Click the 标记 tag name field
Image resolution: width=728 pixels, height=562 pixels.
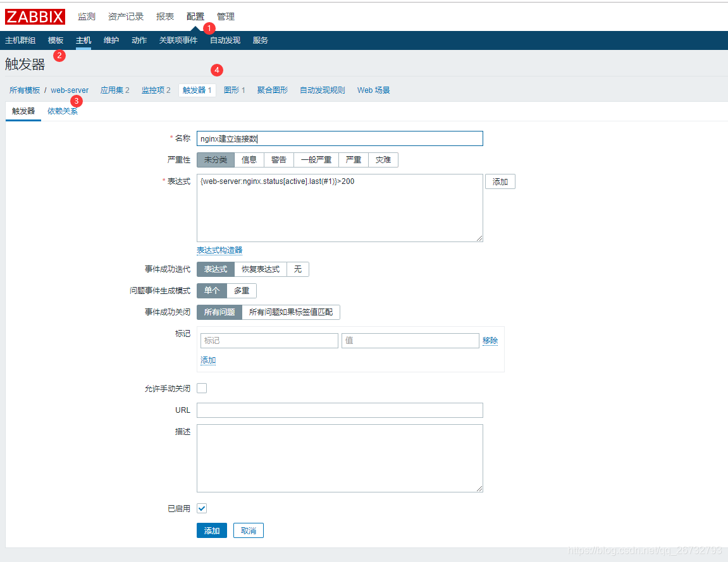(269, 341)
